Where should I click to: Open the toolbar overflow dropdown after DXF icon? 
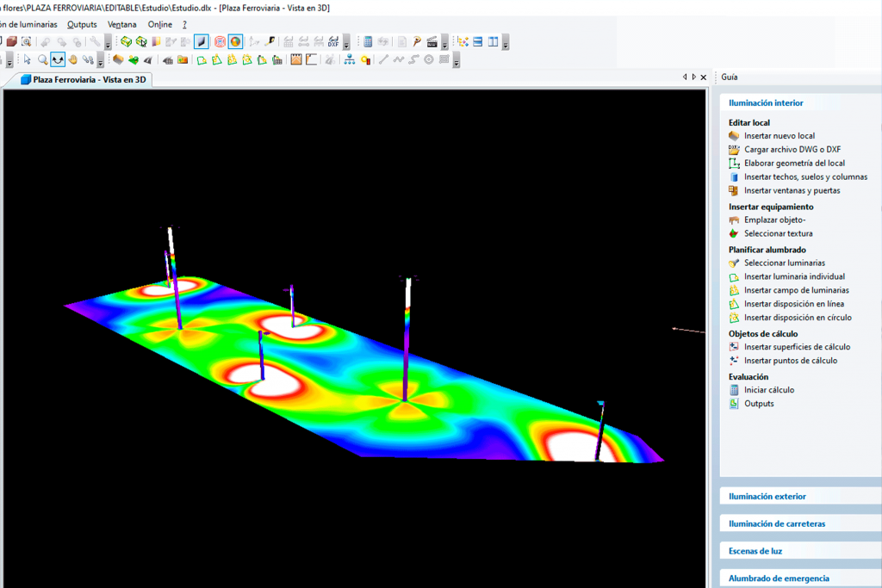pyautogui.click(x=346, y=44)
